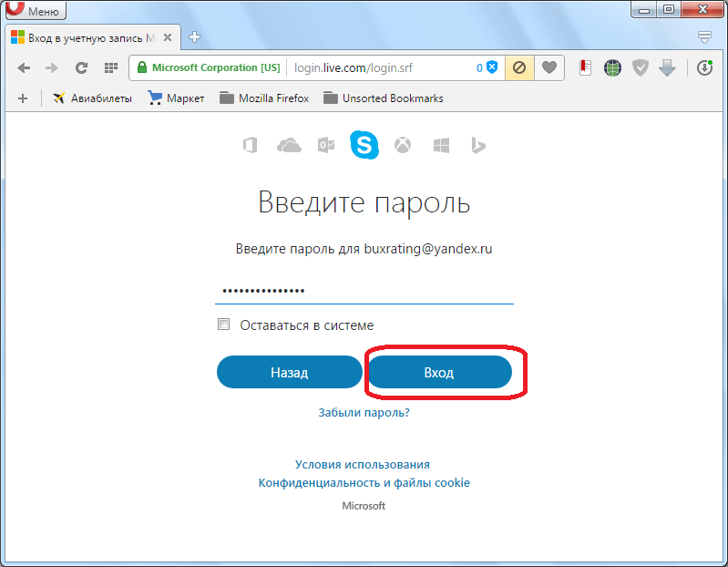The image size is (728, 567).
Task: Click the blocked content circle icon
Action: pyautogui.click(x=519, y=67)
